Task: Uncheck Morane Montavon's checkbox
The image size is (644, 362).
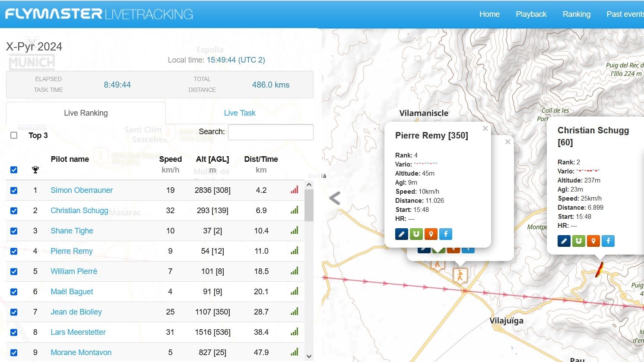Action: [x=14, y=353]
